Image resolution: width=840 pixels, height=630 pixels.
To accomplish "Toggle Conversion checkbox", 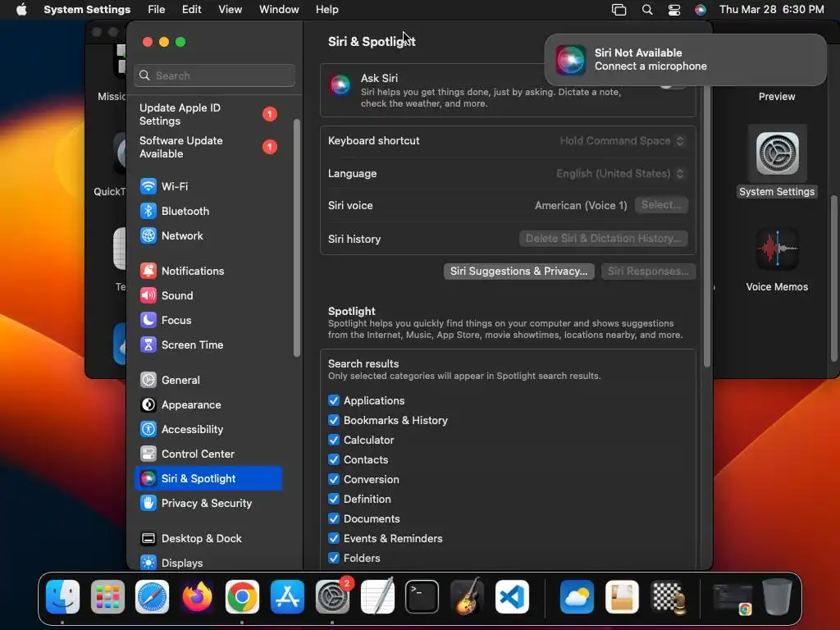I will [334, 479].
